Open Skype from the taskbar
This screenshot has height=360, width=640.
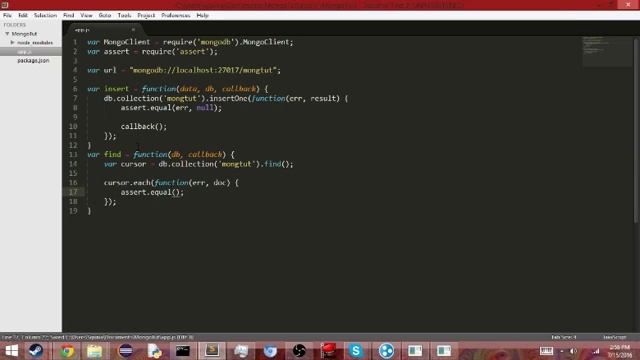(x=356, y=351)
